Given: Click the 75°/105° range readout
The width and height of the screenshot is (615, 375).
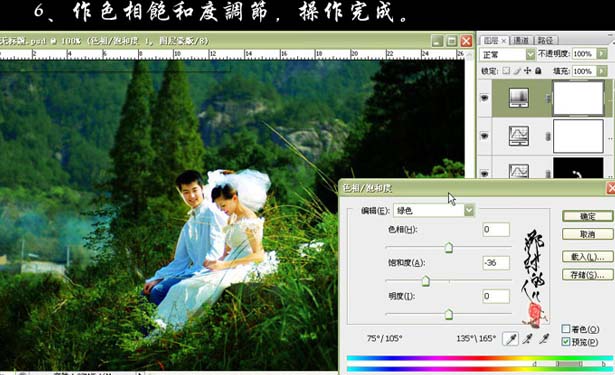Looking at the screenshot, I should (x=384, y=338).
